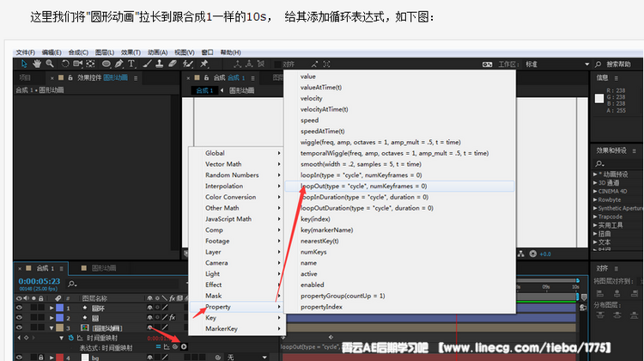
Task: Choose loopOut(type = "cycle") menu entry
Action: tap(399, 186)
